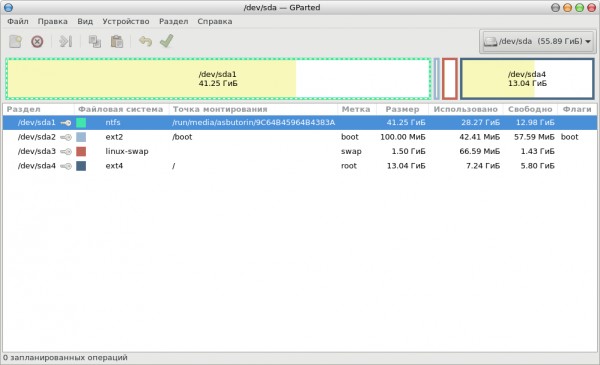Viewport: 600px width, 365px height.
Task: Click the ntfs filesystem cell
Action: click(113, 122)
